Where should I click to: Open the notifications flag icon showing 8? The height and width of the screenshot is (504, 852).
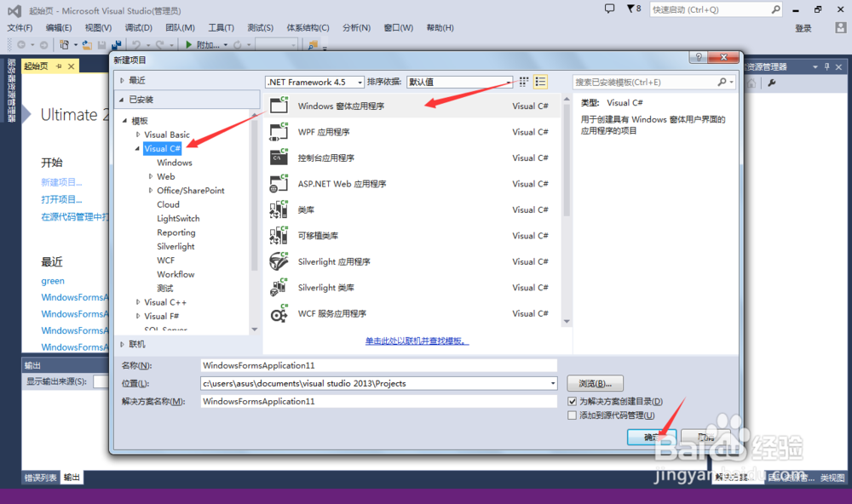click(x=634, y=9)
